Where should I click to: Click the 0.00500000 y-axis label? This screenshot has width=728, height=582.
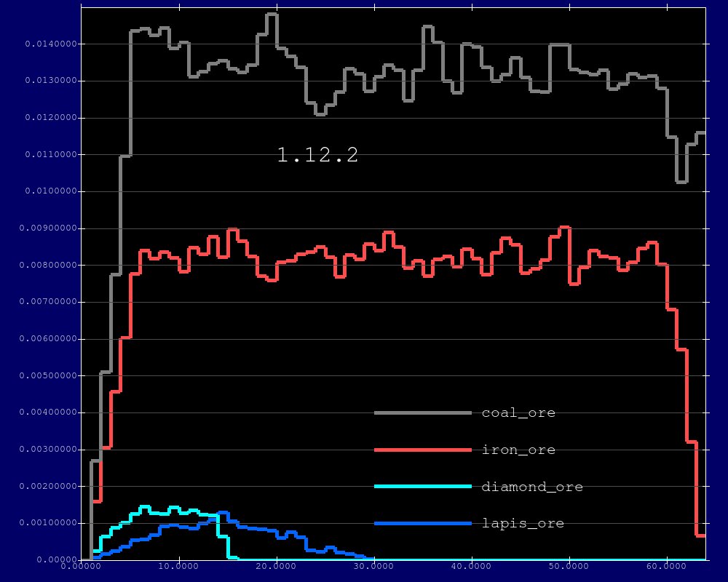48,375
